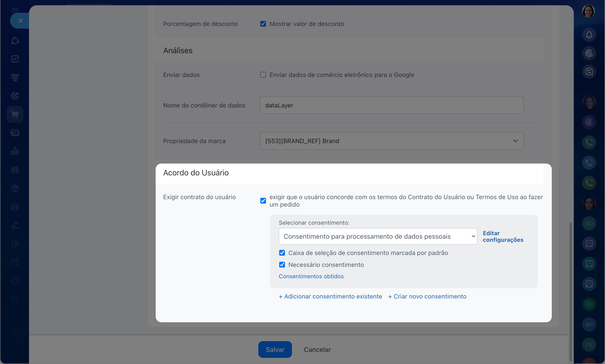Image resolution: width=605 pixels, height=364 pixels.
Task: Click the green phone call icon
Action: pos(589,183)
